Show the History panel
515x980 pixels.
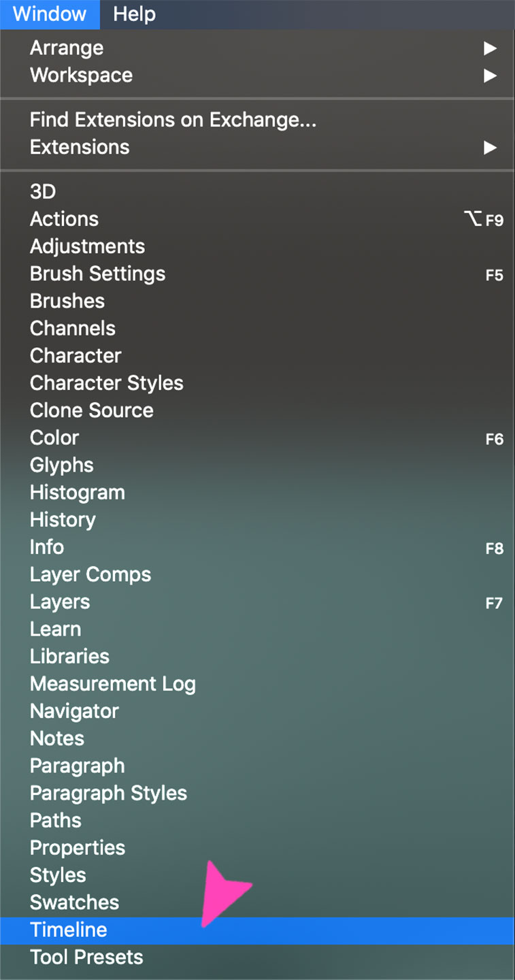63,520
